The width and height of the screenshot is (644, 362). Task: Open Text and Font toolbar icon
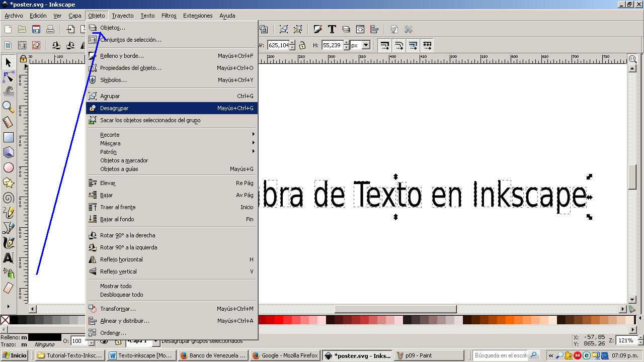pos(332,30)
